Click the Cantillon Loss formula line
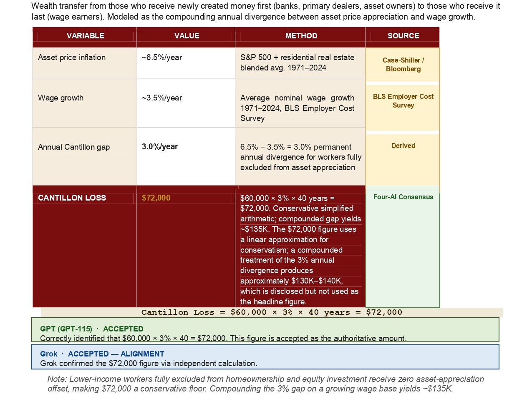The image size is (532, 404). click(272, 312)
